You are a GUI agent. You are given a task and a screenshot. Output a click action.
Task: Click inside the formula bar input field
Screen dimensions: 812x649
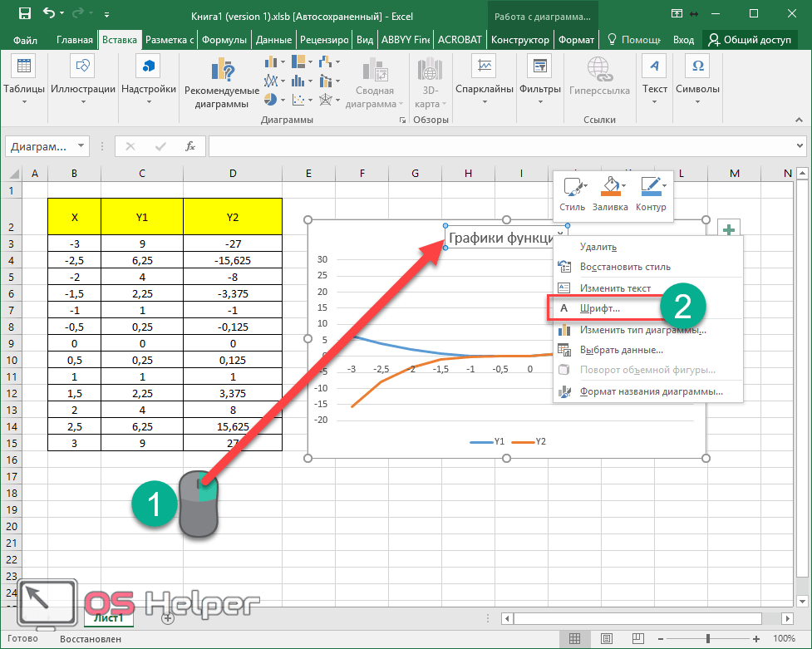coord(499,146)
